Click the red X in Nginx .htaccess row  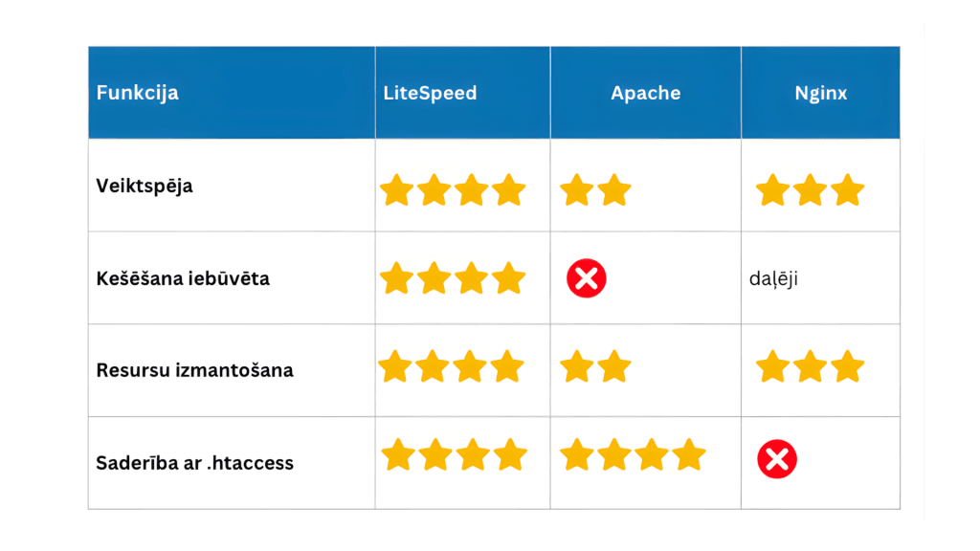click(x=777, y=460)
